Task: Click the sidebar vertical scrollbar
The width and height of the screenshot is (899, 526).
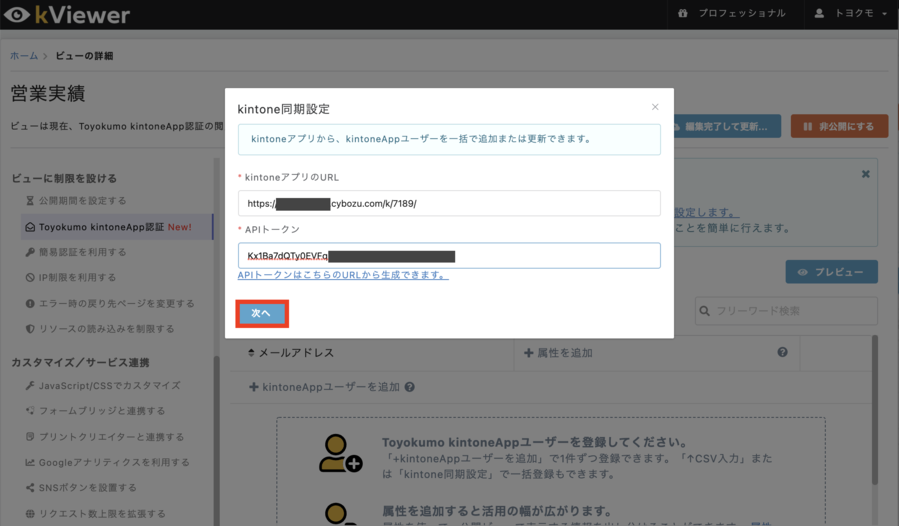Action: (216, 442)
